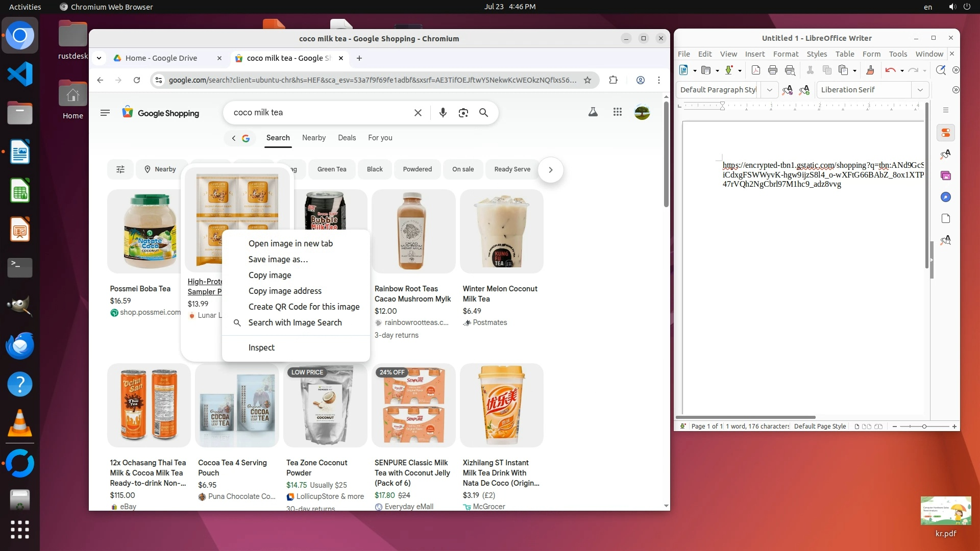Image resolution: width=980 pixels, height=551 pixels.
Task: Open the Deals tab link
Action: click(347, 138)
